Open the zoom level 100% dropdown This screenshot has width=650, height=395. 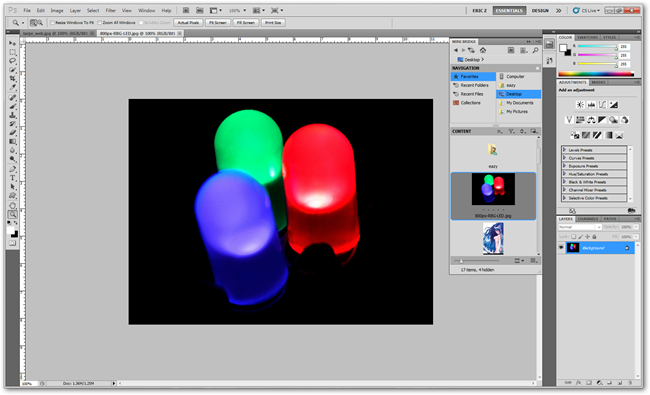tap(238, 10)
